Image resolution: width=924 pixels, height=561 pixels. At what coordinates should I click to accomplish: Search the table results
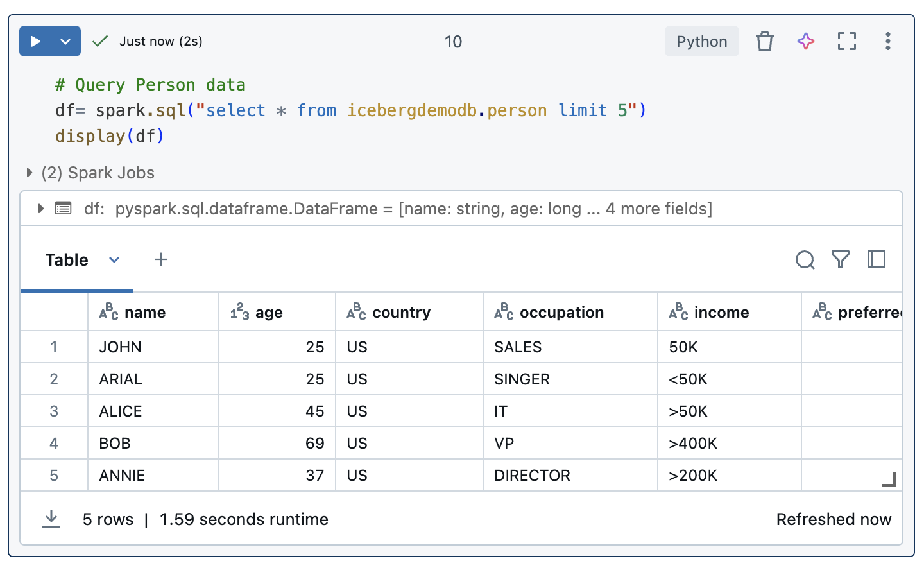pyautogui.click(x=805, y=260)
